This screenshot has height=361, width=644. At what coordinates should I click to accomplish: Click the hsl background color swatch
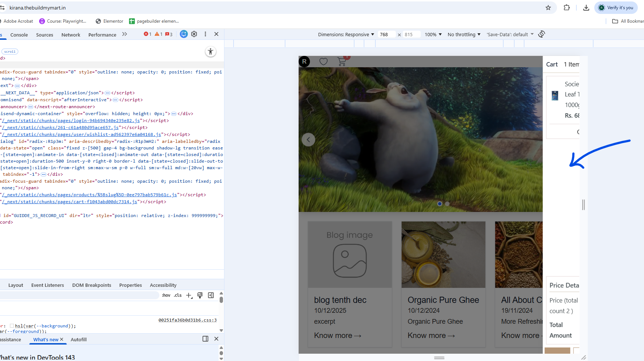[x=12, y=326]
